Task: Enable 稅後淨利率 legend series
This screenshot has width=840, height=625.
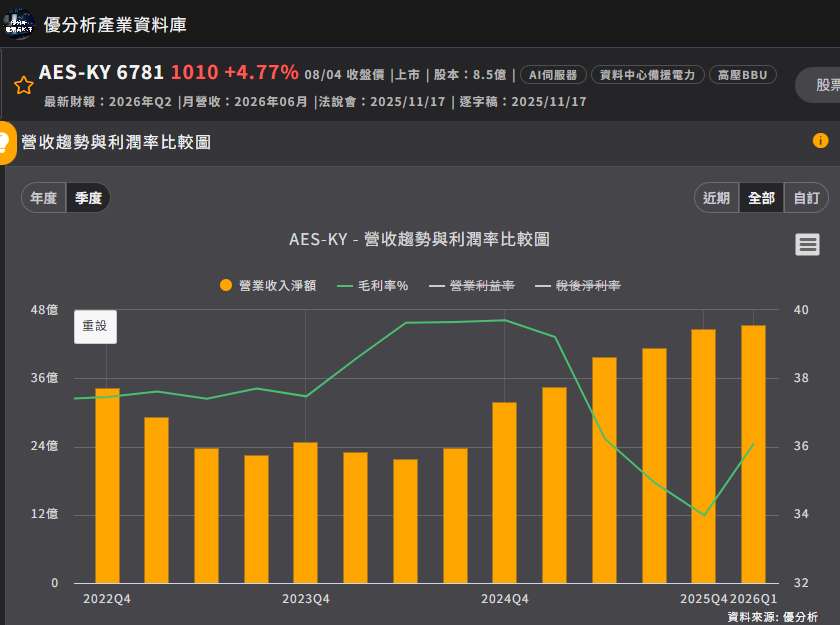Action: 578,285
